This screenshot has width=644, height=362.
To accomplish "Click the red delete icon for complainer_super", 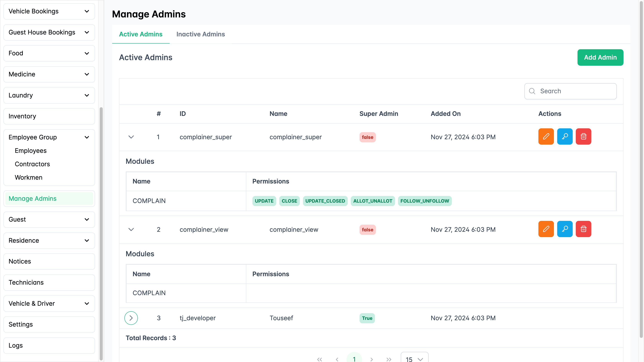I will point(583,137).
